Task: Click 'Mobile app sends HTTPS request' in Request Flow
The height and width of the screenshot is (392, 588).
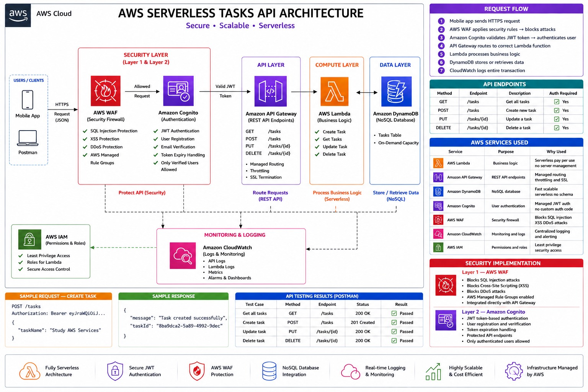Action: click(485, 21)
